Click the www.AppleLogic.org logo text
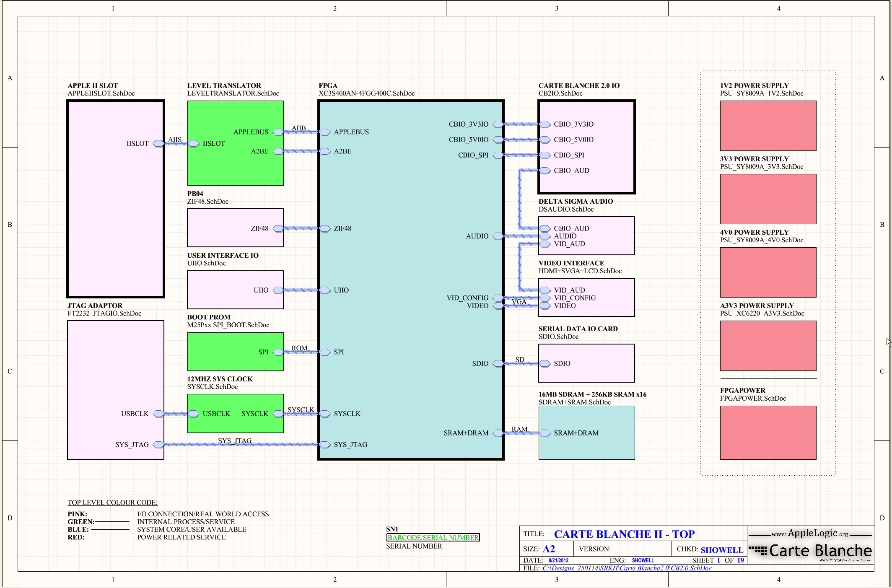The width and height of the screenshot is (892, 588). pos(810,533)
